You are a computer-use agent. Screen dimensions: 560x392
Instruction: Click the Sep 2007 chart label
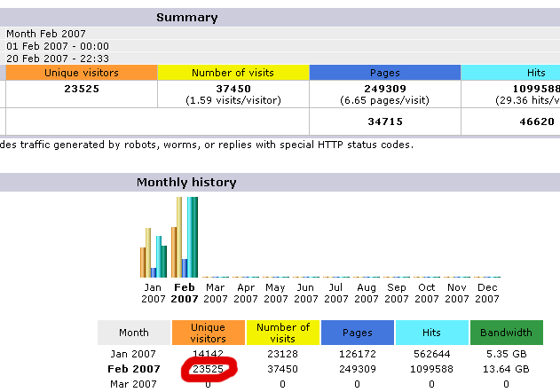point(397,293)
